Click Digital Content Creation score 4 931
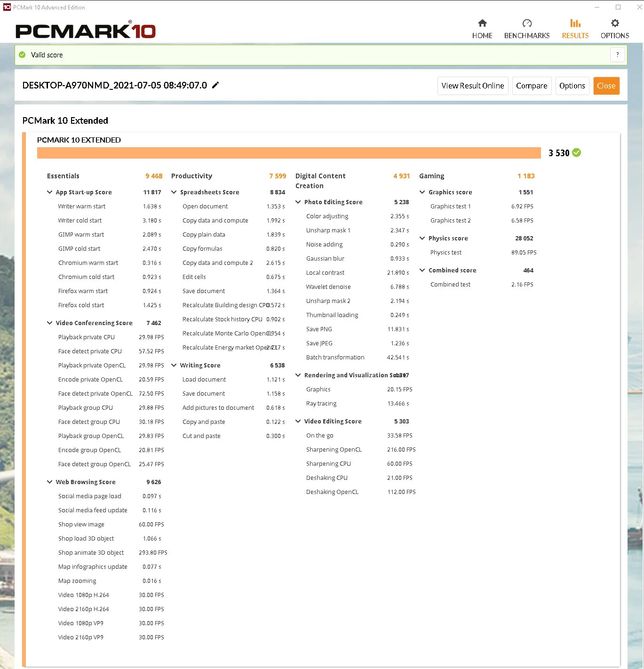The height and width of the screenshot is (669, 644). point(402,176)
